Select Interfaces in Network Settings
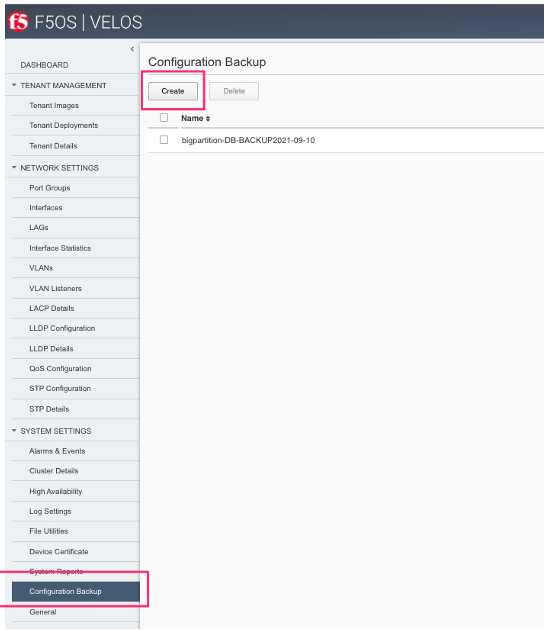The height and width of the screenshot is (630, 547). (x=45, y=208)
